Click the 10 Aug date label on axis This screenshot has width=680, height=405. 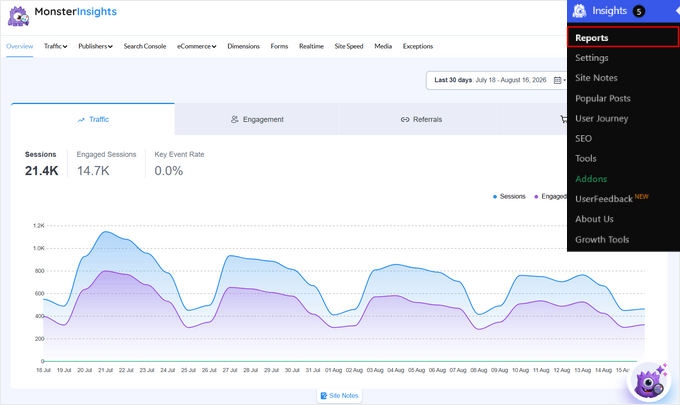[520, 370]
